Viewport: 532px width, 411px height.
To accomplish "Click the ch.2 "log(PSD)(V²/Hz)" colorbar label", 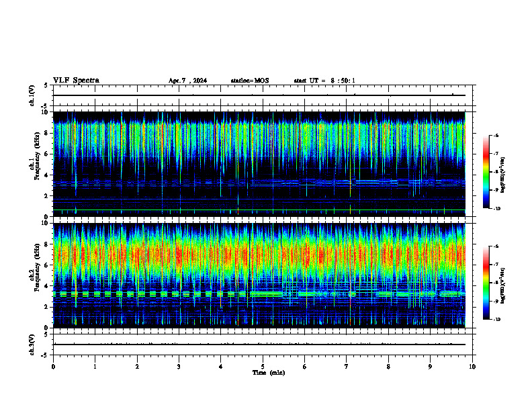I will pyautogui.click(x=503, y=285).
